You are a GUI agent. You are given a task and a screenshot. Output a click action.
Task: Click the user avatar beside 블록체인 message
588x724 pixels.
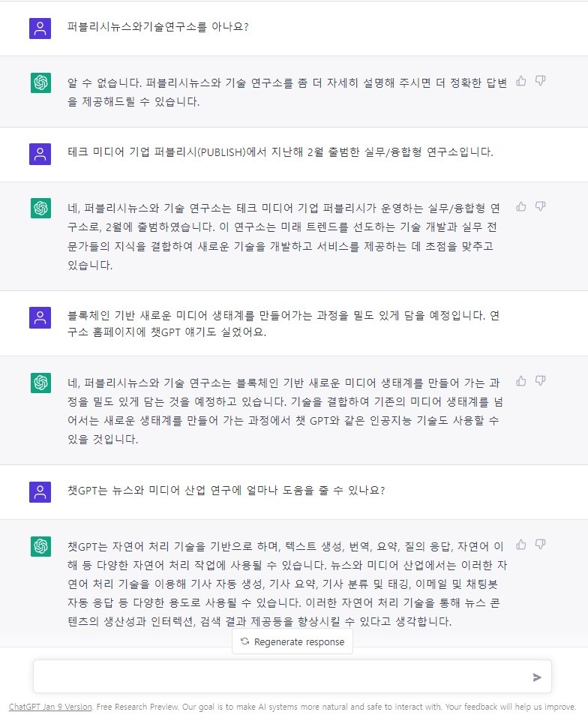click(40, 317)
